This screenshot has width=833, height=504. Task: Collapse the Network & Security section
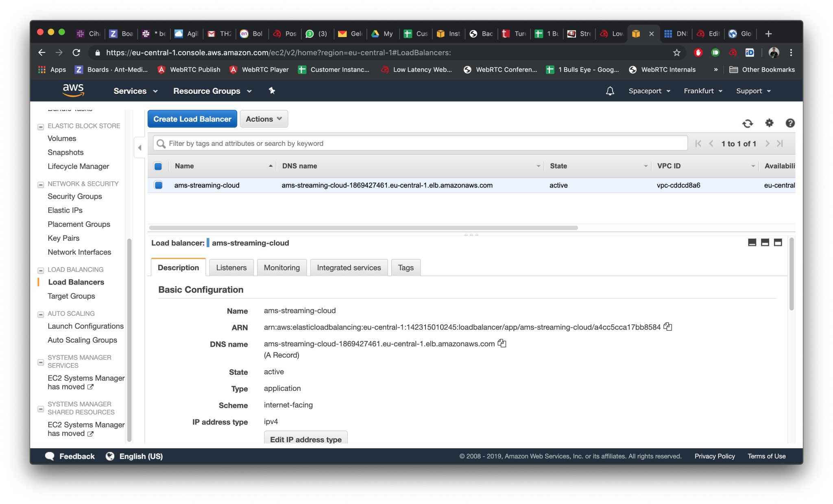coord(41,185)
